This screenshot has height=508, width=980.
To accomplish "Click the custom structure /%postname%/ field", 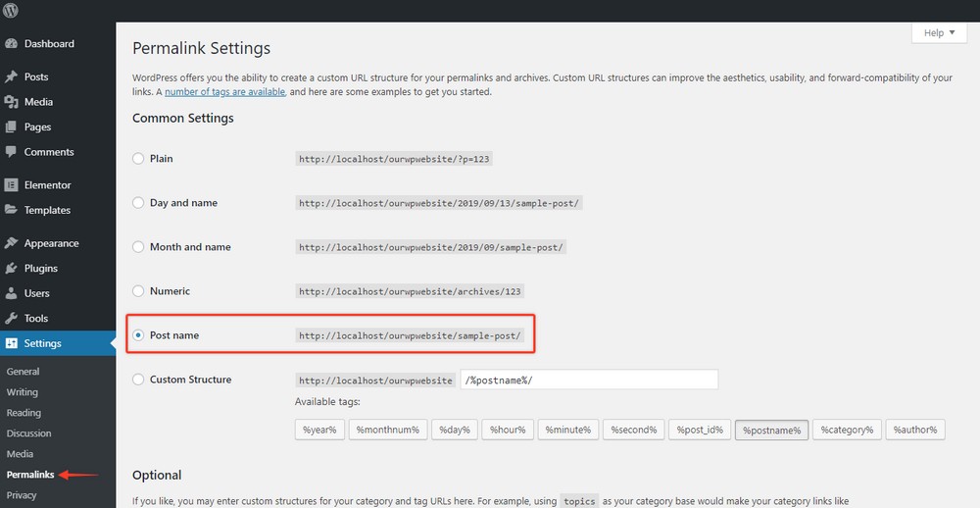I will coord(589,380).
